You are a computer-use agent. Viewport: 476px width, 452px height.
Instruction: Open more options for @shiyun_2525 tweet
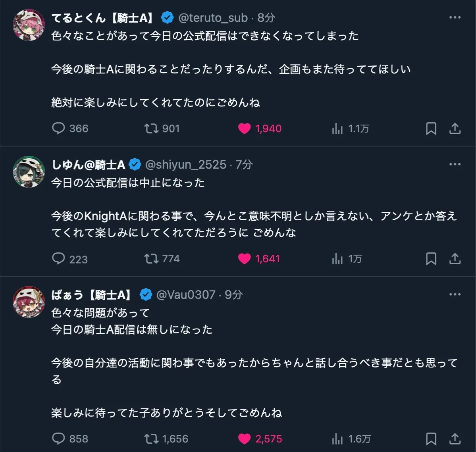tap(455, 164)
